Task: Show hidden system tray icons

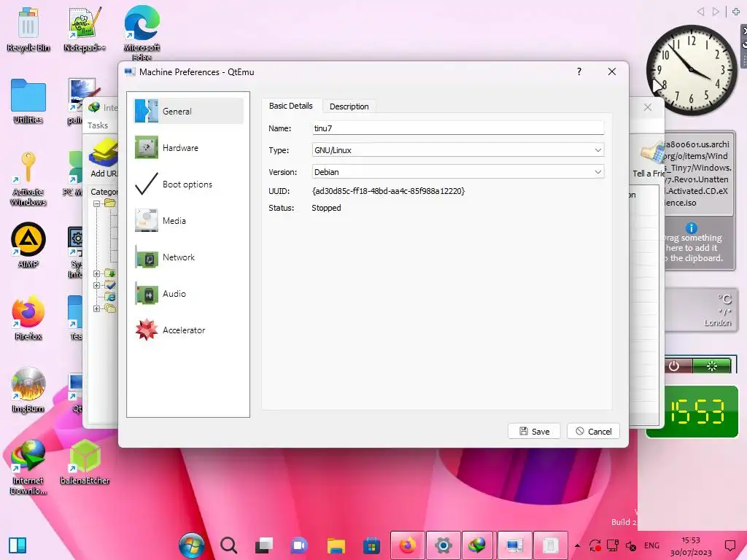Action: coord(578,545)
